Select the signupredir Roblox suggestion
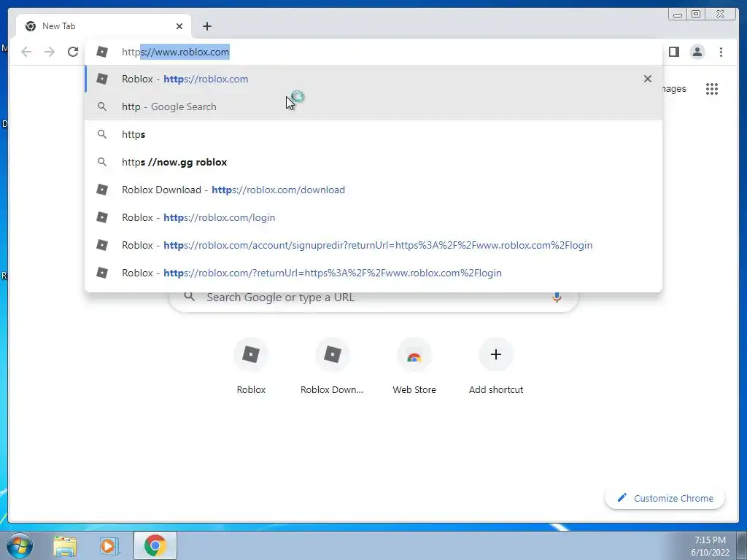Viewport: 747px width, 560px height. click(373, 245)
